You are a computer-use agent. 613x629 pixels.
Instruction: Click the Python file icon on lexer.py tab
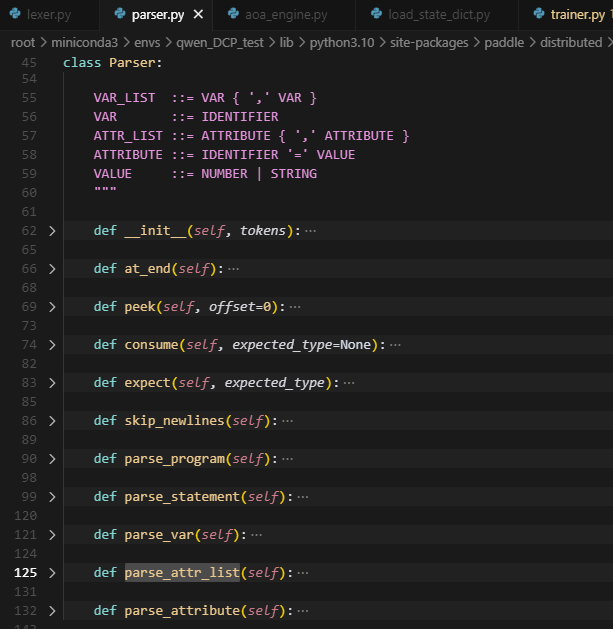(15, 14)
